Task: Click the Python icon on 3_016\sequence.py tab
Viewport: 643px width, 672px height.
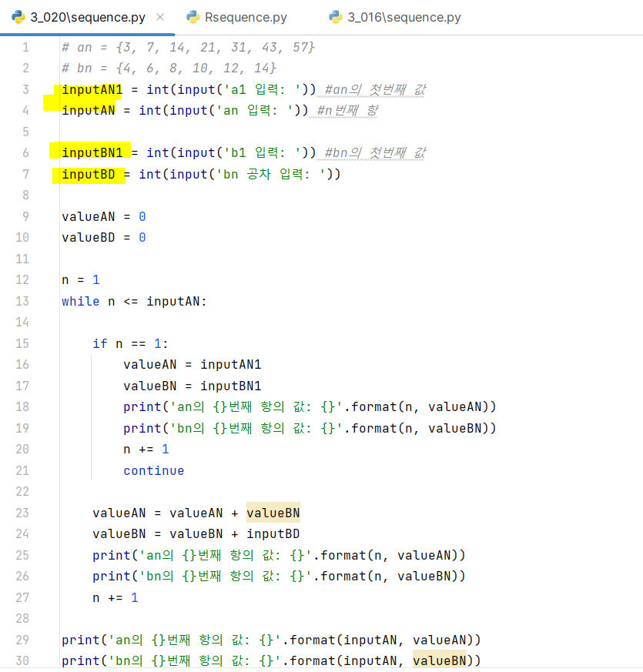Action: tap(336, 17)
